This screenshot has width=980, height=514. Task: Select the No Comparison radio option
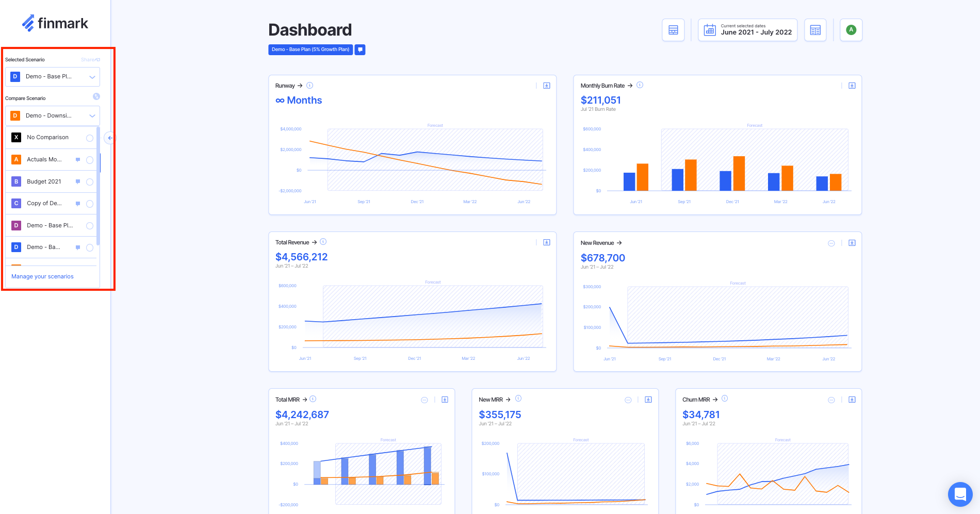coord(90,138)
